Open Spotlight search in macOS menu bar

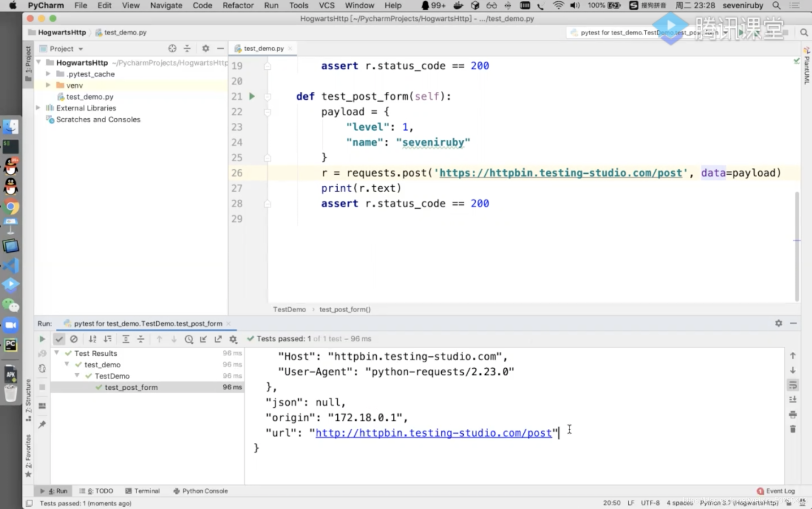[x=776, y=6]
